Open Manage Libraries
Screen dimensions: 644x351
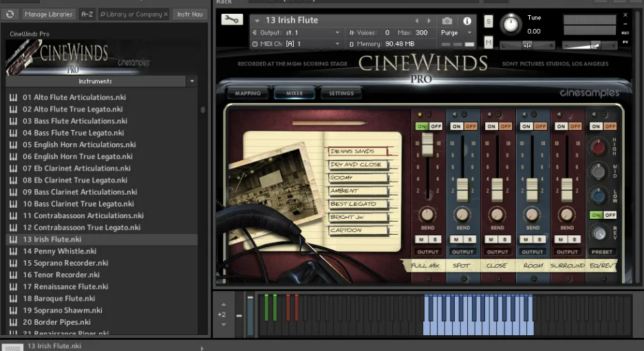pyautogui.click(x=48, y=14)
